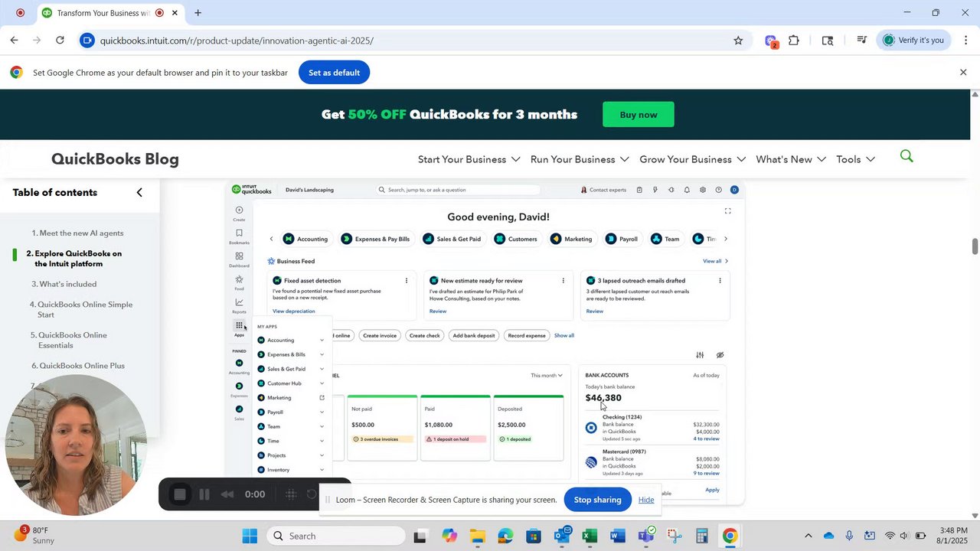Select the Expenses & Pay Bills pill
Screen dimensions: 980x551
[376, 239]
